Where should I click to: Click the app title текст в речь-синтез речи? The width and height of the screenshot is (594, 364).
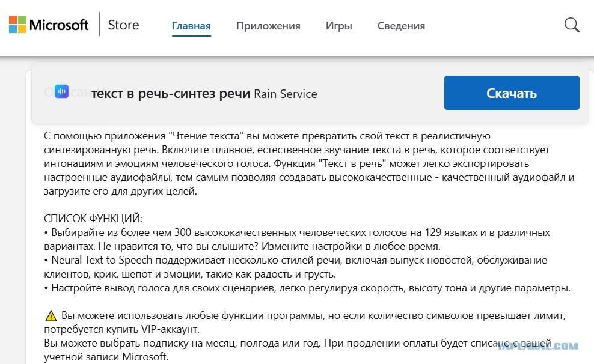tap(171, 94)
